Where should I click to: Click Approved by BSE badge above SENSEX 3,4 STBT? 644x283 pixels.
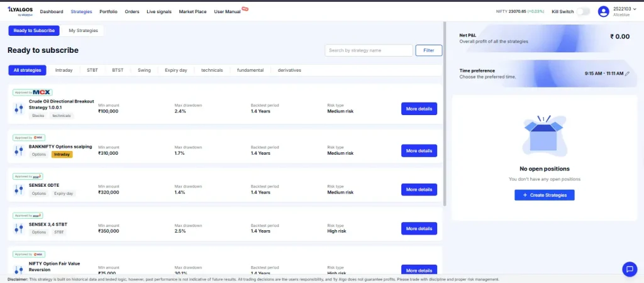(x=28, y=215)
